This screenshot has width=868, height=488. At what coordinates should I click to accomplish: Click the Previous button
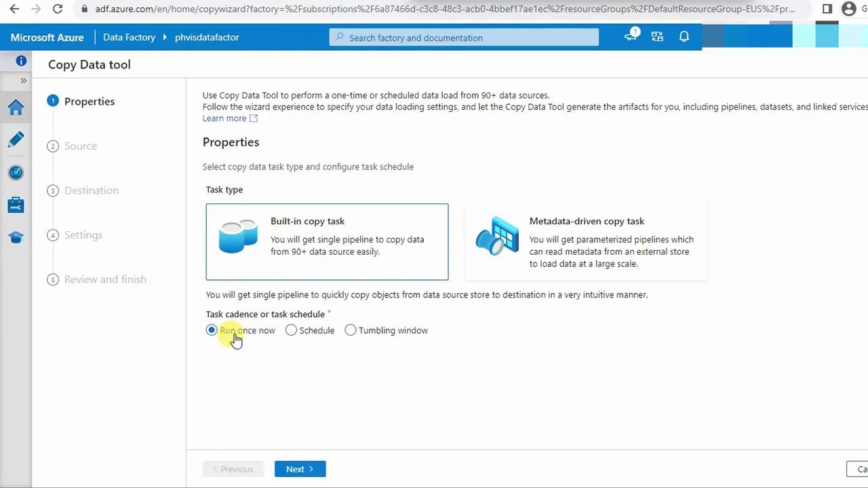[233, 469]
